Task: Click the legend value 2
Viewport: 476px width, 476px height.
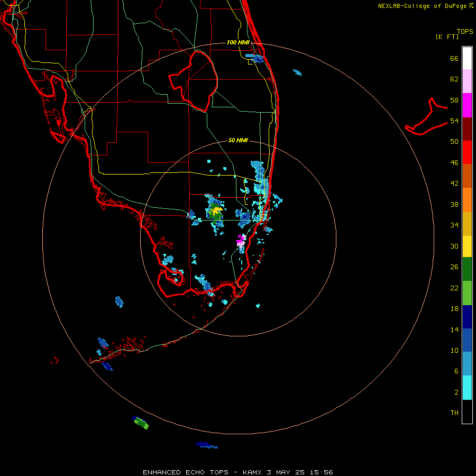Action: coord(456,392)
